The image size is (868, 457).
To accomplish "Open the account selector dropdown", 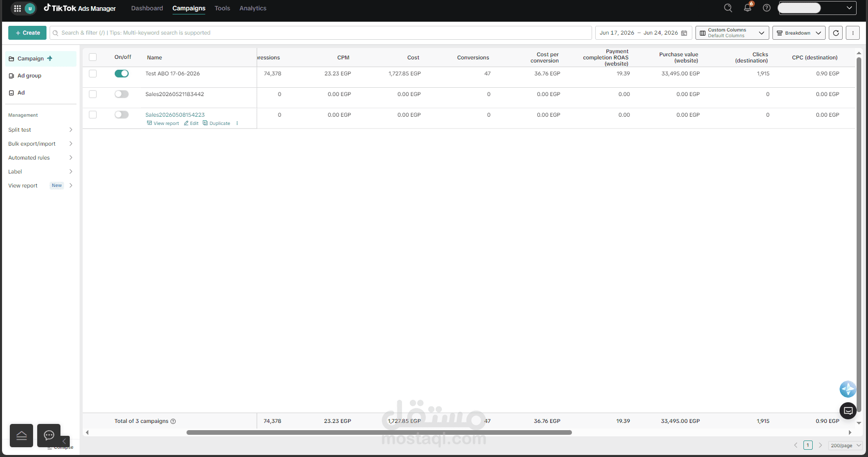I will tap(817, 8).
